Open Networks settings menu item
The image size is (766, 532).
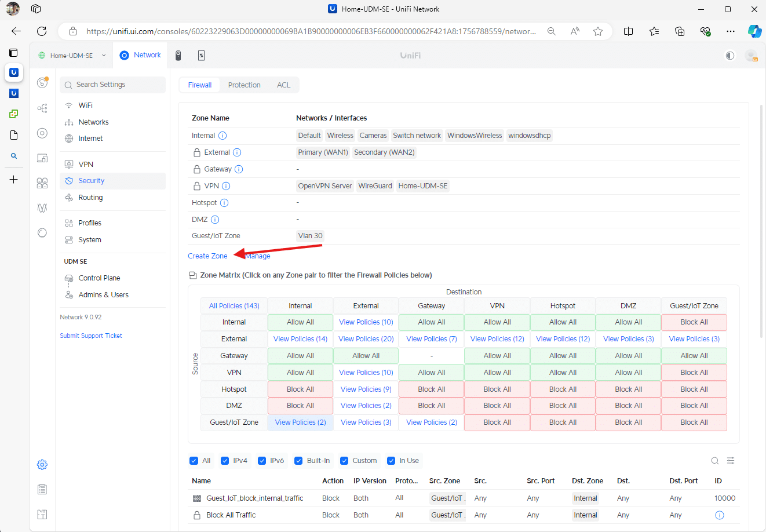tap(112, 122)
